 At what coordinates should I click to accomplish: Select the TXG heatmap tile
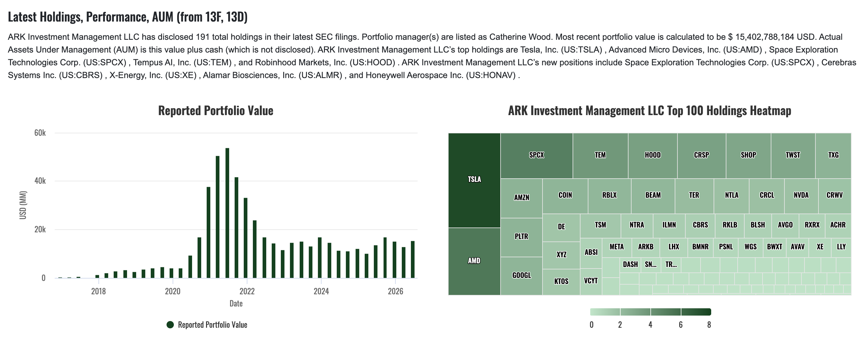pos(833,156)
